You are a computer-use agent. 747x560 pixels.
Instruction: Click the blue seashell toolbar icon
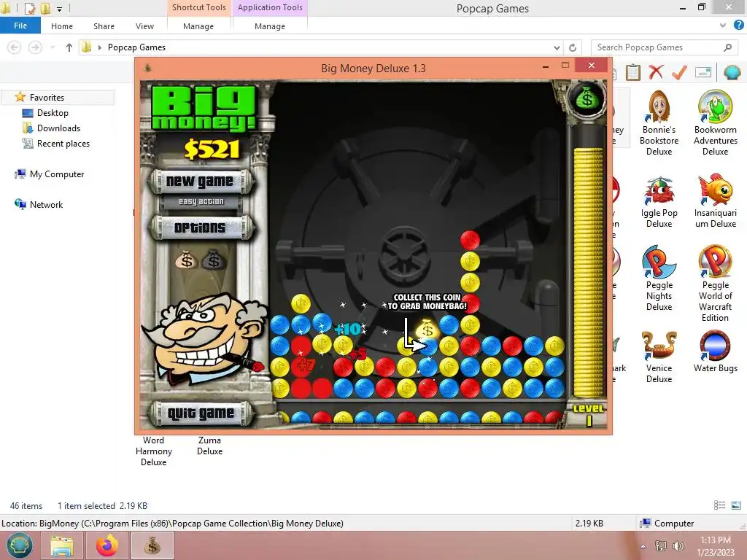point(732,72)
